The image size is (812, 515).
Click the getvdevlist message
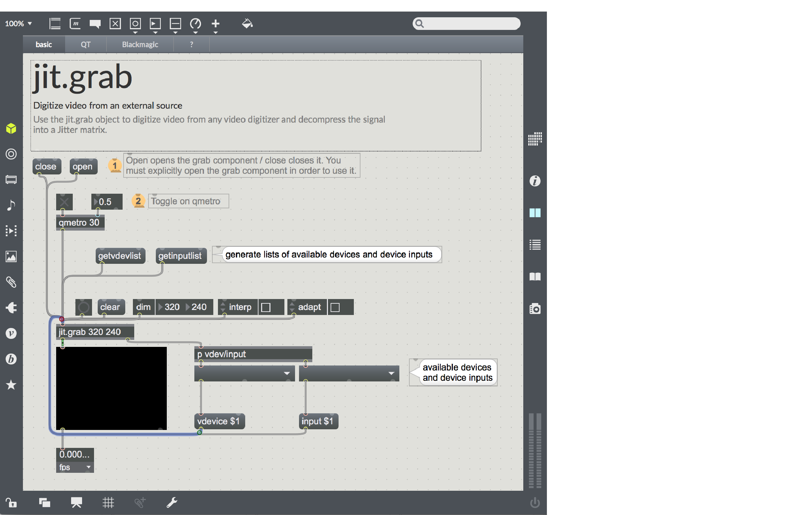point(120,256)
